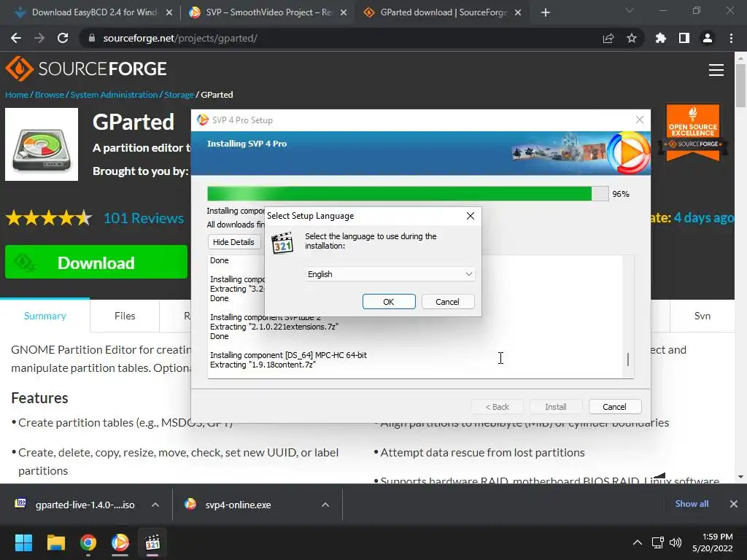
Task: Expand options for svp4-online.exe download
Action: click(325, 505)
